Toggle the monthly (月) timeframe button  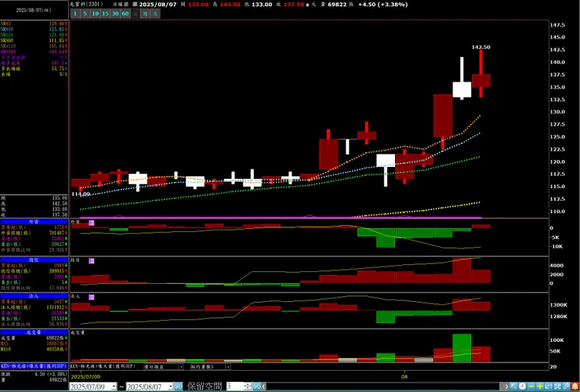155,13
